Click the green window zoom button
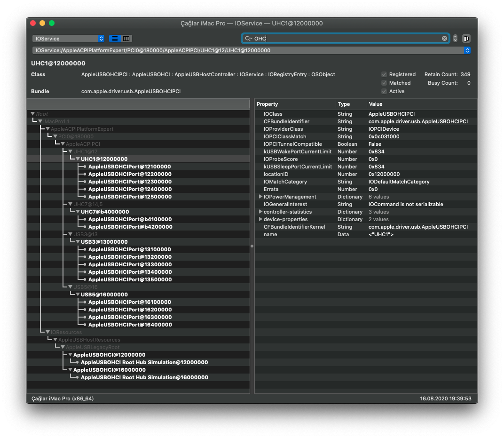 pos(52,23)
